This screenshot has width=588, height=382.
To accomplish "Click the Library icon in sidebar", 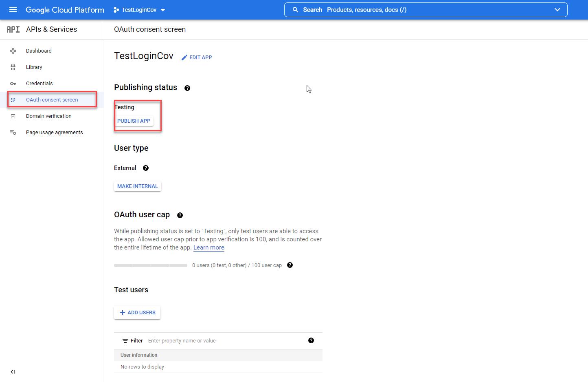I will pyautogui.click(x=13, y=67).
